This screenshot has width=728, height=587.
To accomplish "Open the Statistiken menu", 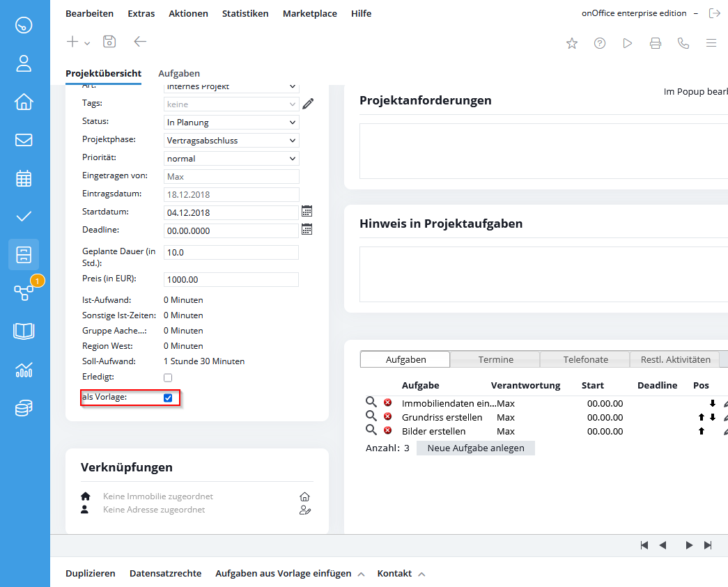I will (x=245, y=13).
